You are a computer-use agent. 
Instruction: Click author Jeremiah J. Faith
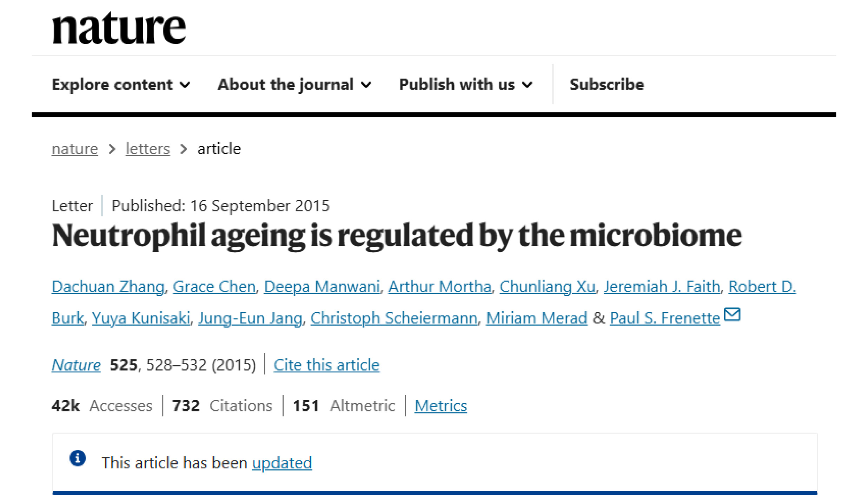tap(662, 286)
